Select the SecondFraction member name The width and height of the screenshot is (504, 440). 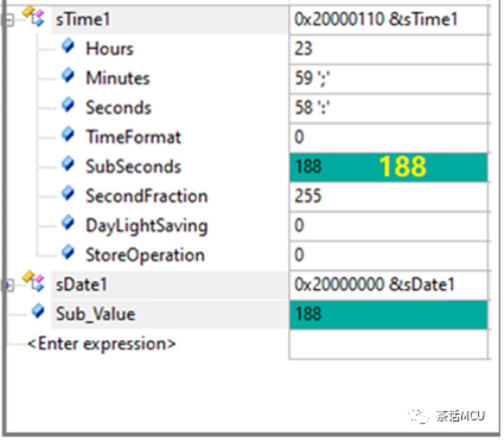pos(147,196)
